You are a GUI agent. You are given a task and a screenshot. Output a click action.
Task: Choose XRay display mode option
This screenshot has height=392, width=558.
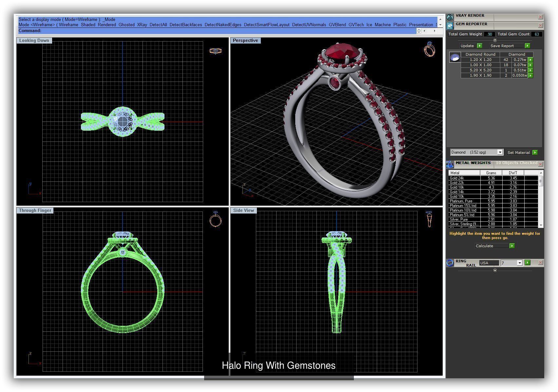tap(142, 25)
